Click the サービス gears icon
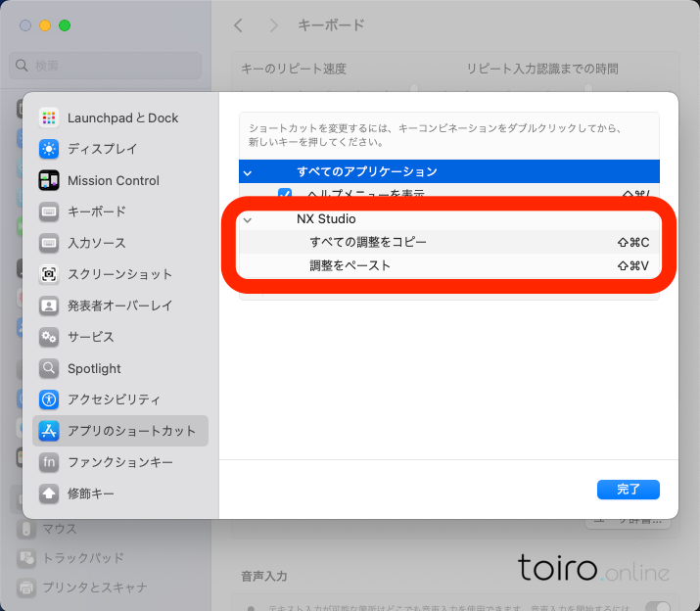 point(49,337)
